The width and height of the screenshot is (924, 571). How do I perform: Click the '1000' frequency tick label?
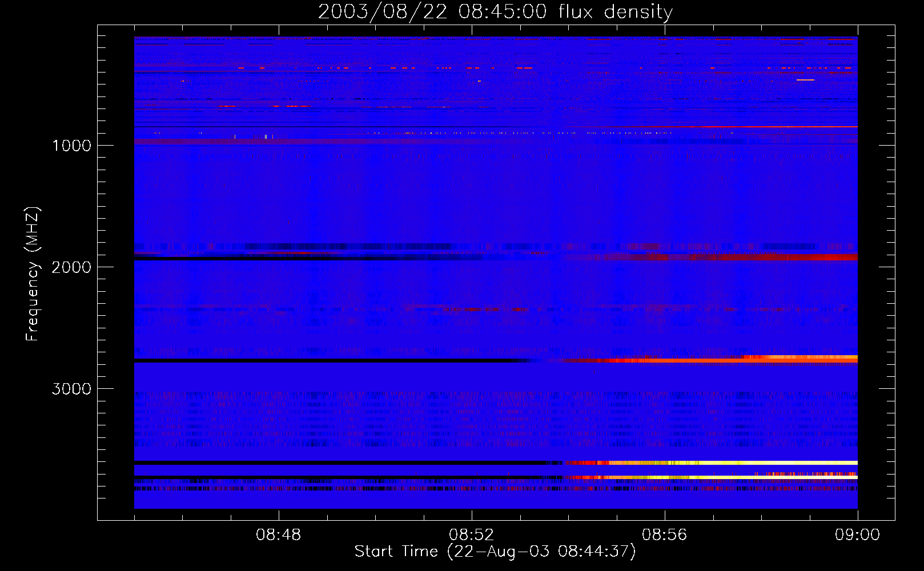point(71,146)
